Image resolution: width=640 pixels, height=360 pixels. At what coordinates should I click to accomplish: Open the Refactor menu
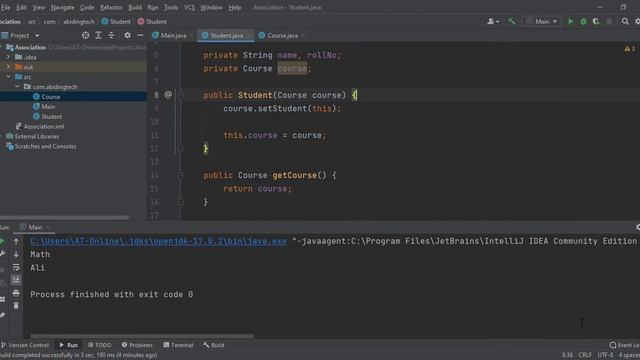click(x=111, y=7)
